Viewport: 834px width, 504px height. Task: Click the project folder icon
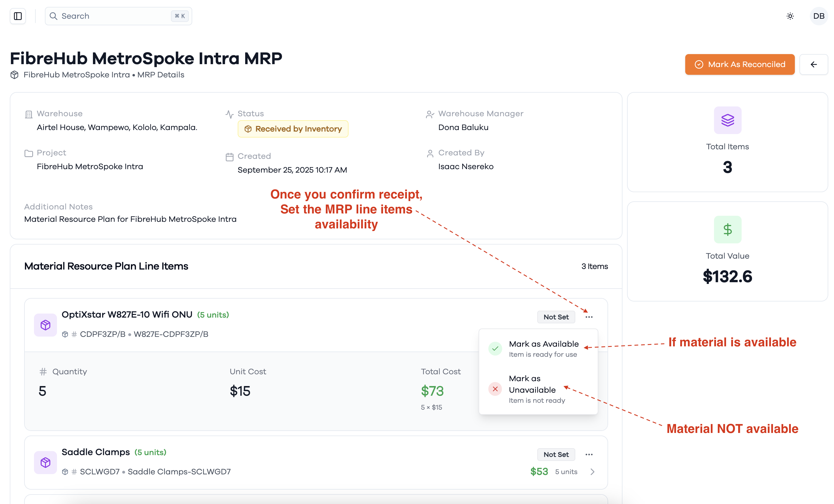click(29, 153)
